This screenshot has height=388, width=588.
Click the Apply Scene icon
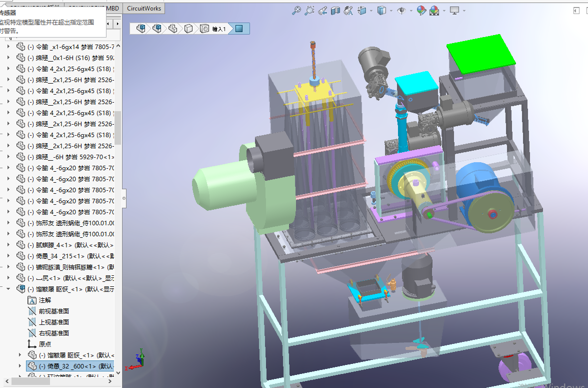[434, 11]
